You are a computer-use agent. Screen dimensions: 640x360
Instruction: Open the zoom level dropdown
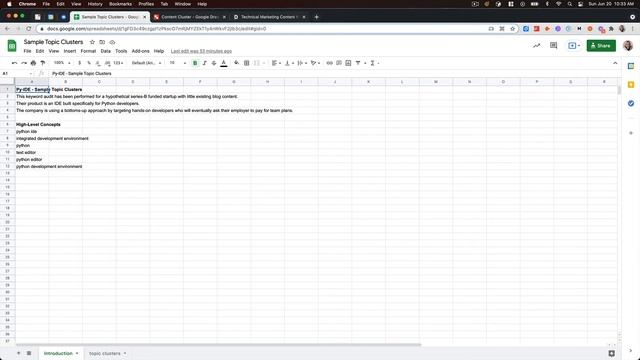[62, 63]
